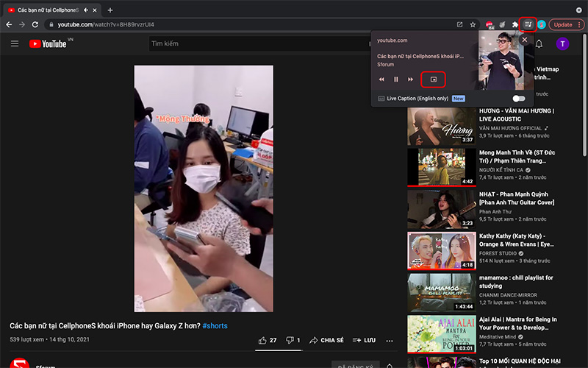
Task: Click the page vertical scrollbar
Action: click(x=584, y=95)
